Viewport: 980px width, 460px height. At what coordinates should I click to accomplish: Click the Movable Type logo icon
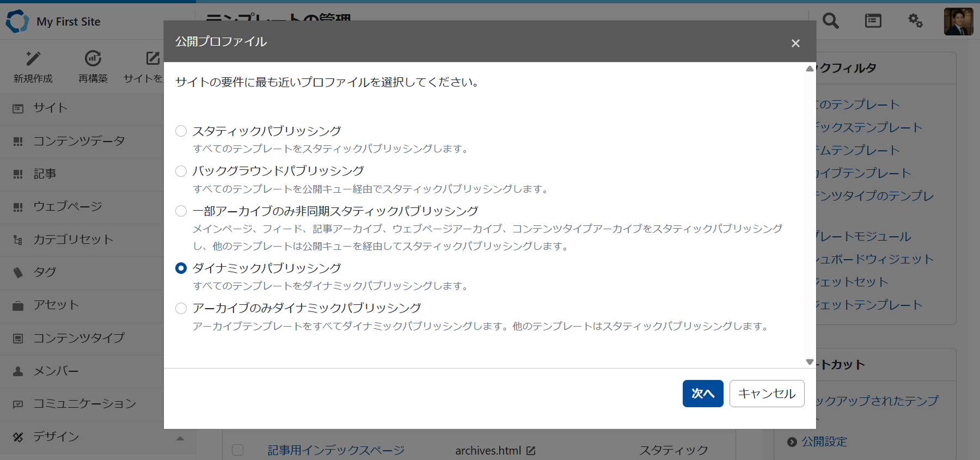tap(17, 21)
